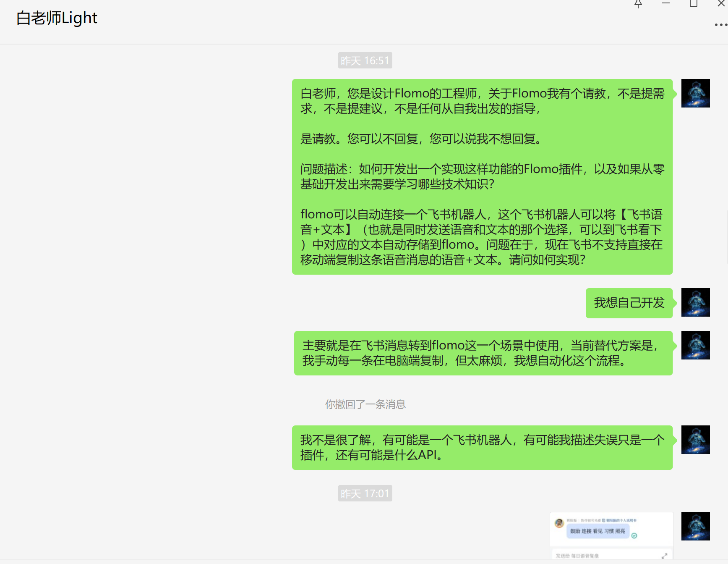The height and width of the screenshot is (564, 728).
Task: Maximize the 白老师Light chat window
Action: [x=694, y=3]
